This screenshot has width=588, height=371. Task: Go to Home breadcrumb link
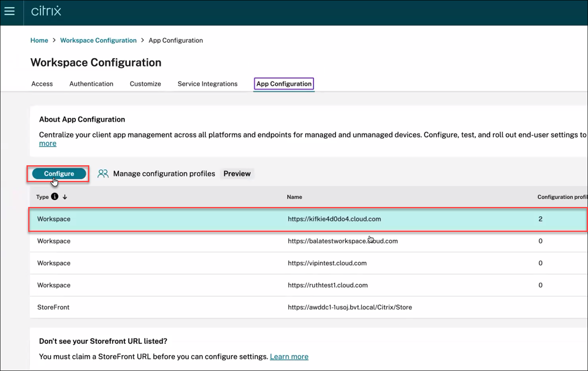click(39, 40)
